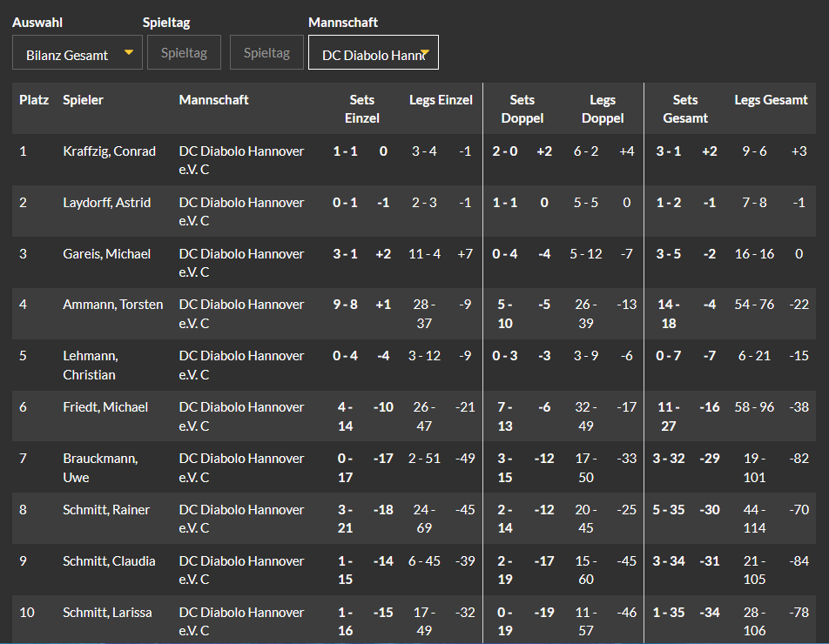
Task: Click the Mannschaft column header in table
Action: (213, 100)
